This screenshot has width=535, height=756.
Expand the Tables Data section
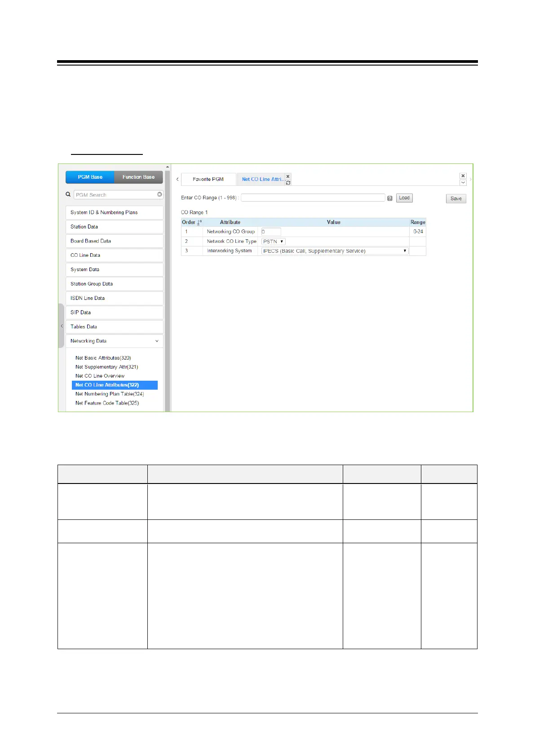114,327
